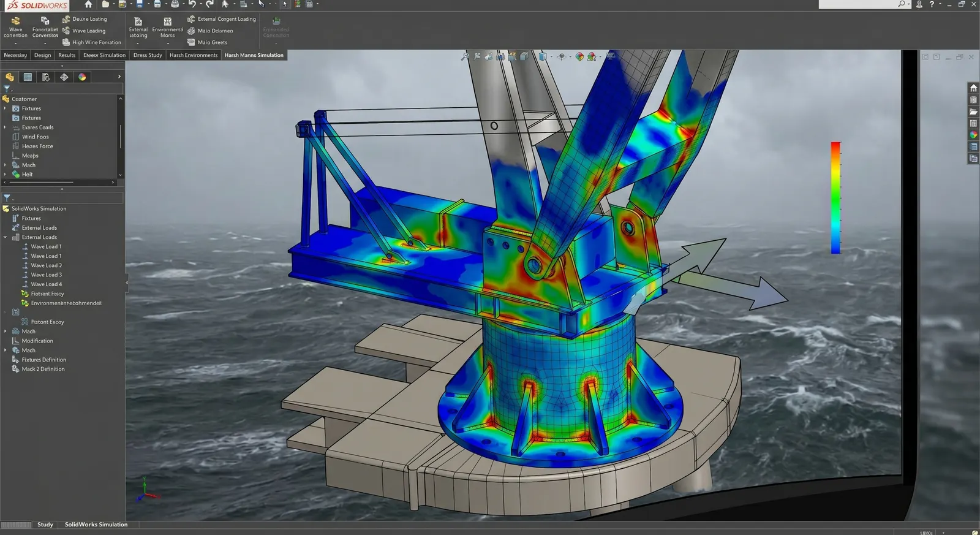The image size is (980, 535).
Task: Expand the first Fixtures node under Customer
Action: tap(5, 108)
